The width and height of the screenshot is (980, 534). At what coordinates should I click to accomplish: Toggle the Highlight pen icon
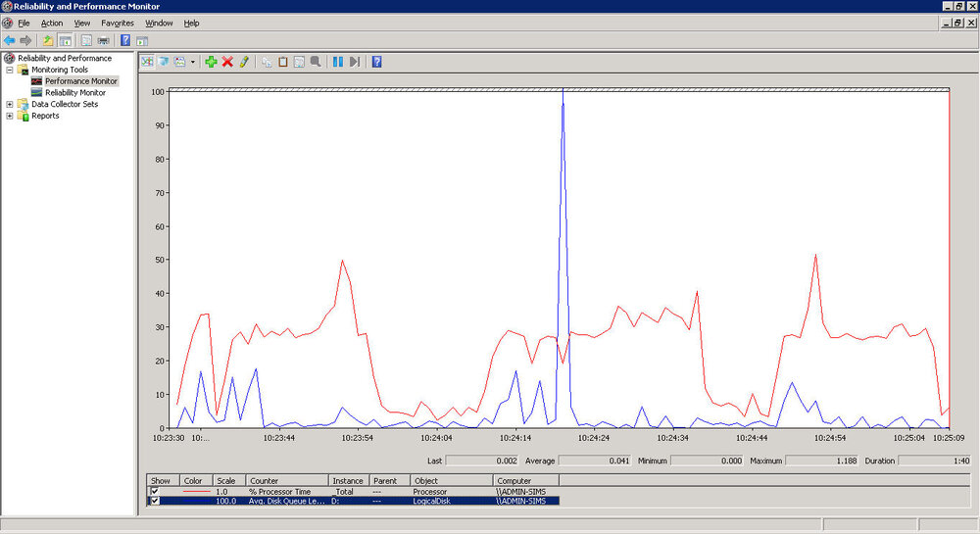pos(244,62)
